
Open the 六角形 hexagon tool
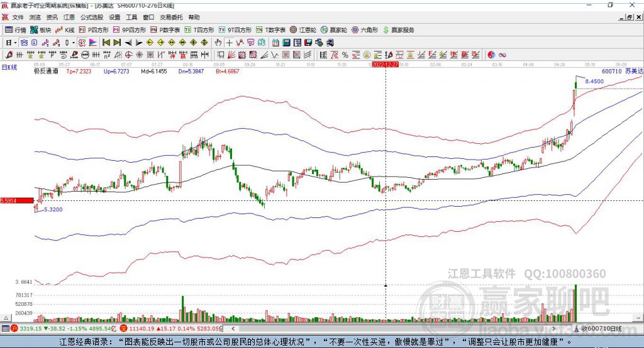(365, 30)
